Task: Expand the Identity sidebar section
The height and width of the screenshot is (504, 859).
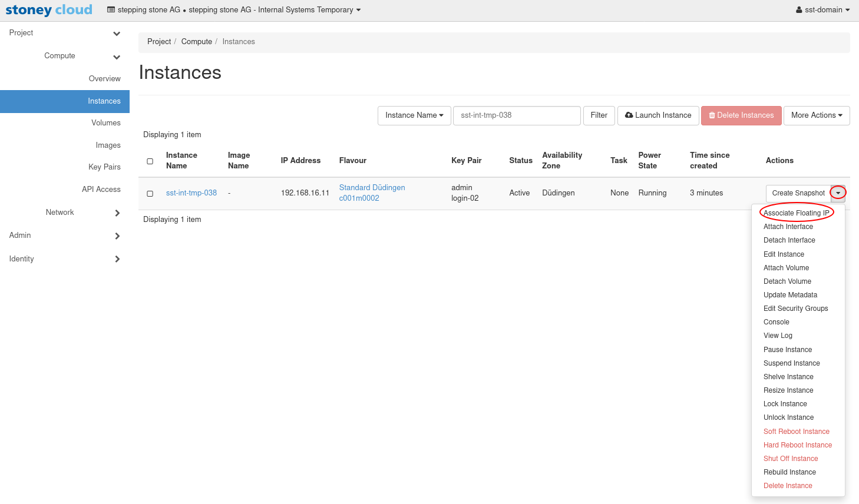Action: [117, 259]
